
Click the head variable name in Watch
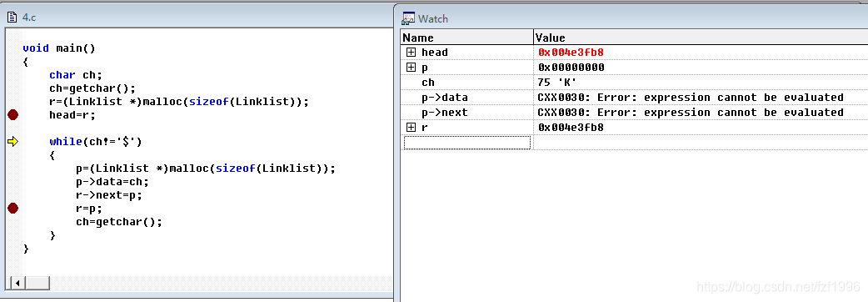point(435,52)
